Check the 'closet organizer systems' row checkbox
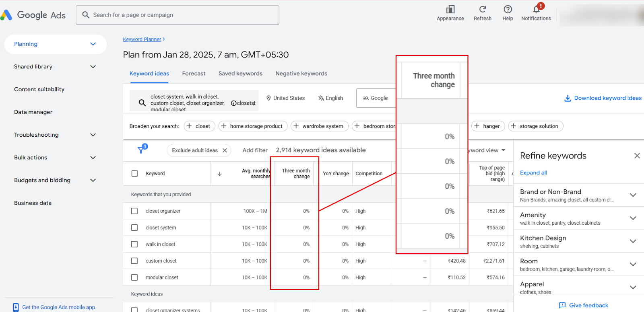This screenshot has height=312, width=644. (x=134, y=310)
